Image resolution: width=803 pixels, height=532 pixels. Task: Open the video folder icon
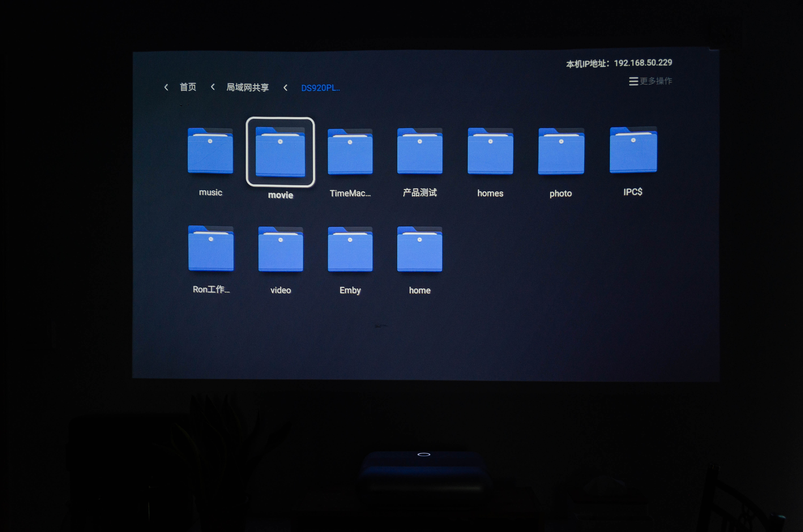pyautogui.click(x=280, y=249)
